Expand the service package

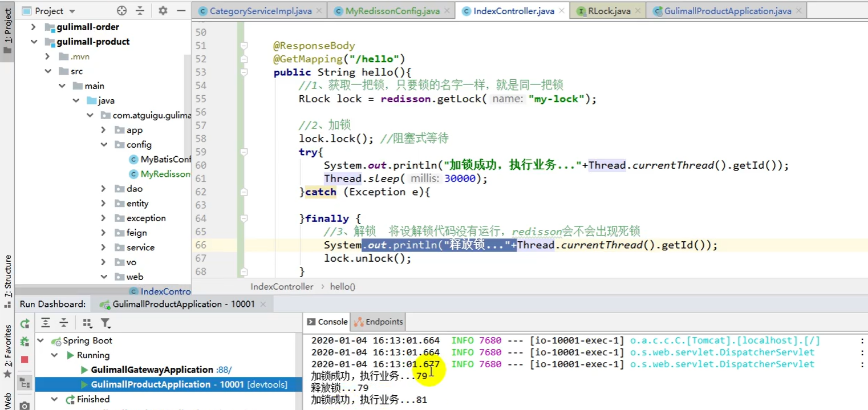(x=103, y=247)
